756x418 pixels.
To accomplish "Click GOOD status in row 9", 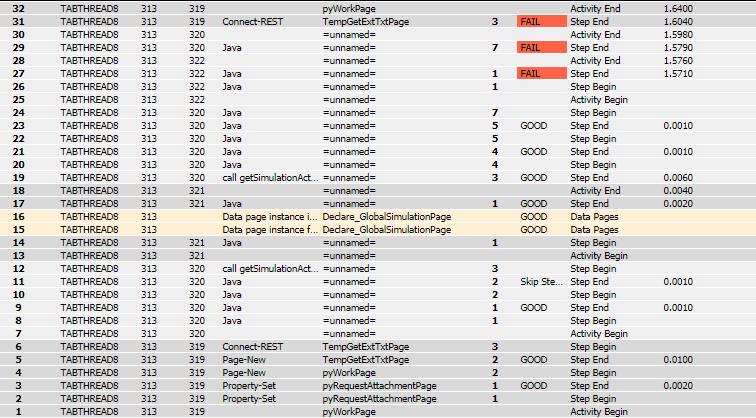I will pos(533,308).
